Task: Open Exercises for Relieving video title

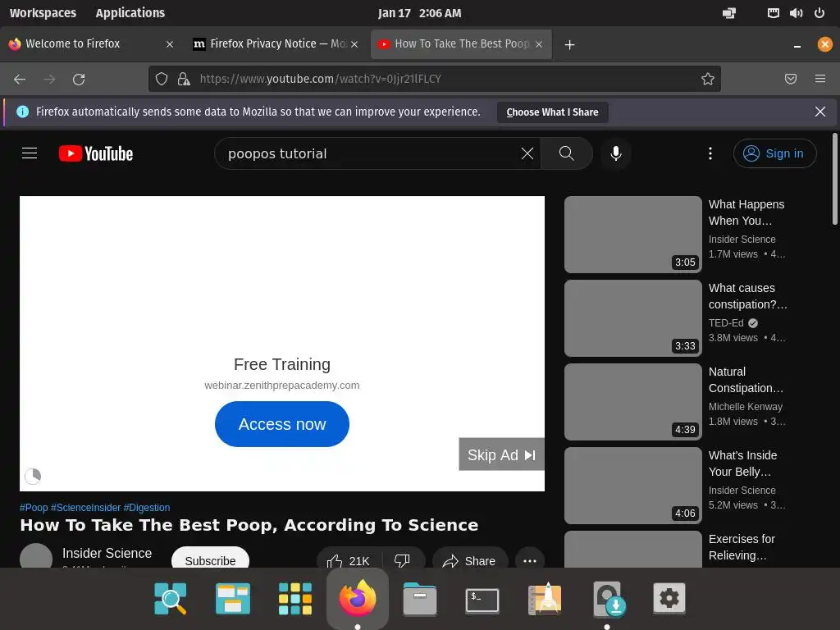Action: [742, 547]
